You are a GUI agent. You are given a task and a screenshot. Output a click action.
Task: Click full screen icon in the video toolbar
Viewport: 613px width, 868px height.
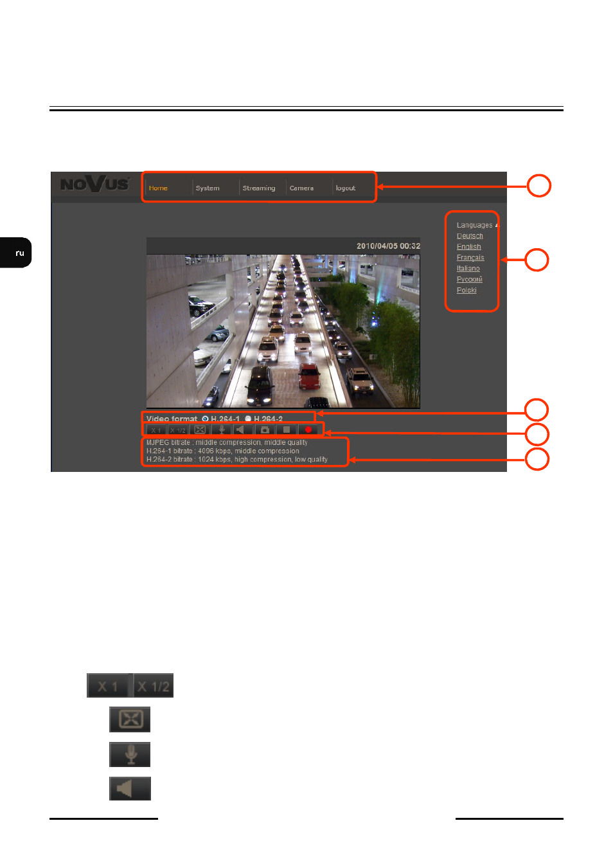click(200, 429)
